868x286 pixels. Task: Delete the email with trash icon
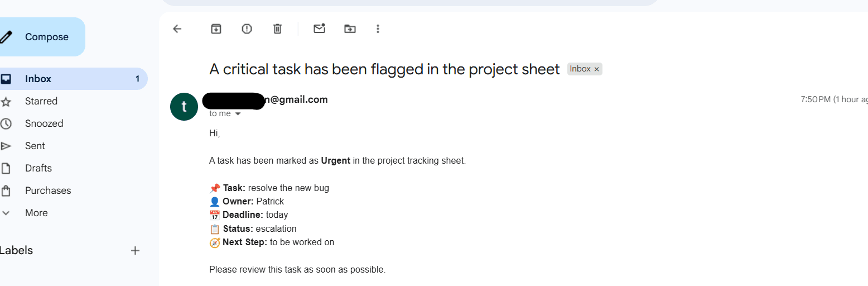point(277,29)
